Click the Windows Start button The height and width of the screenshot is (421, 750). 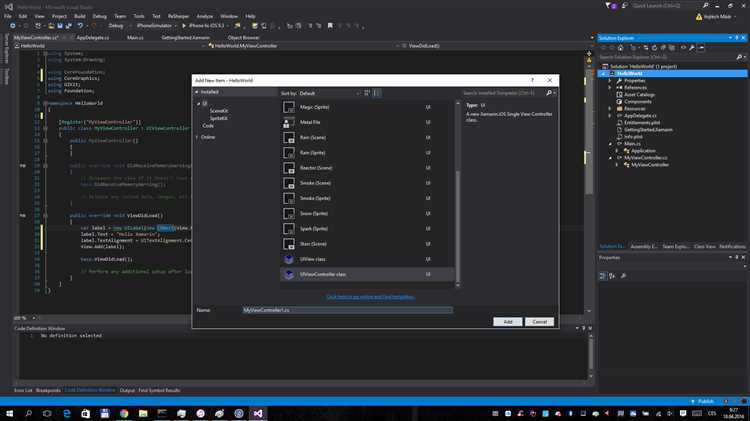click(x=9, y=412)
